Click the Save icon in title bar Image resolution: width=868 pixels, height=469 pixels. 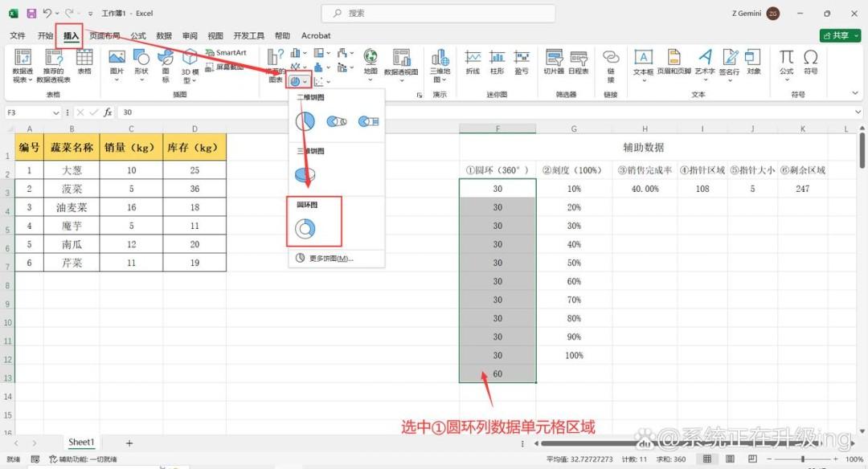(31, 14)
